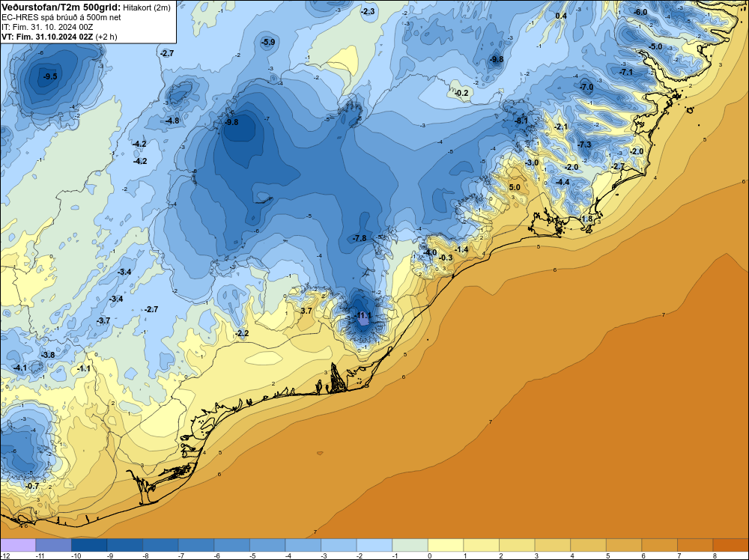Click the legend swatch between -6 and -5

(x=231, y=545)
